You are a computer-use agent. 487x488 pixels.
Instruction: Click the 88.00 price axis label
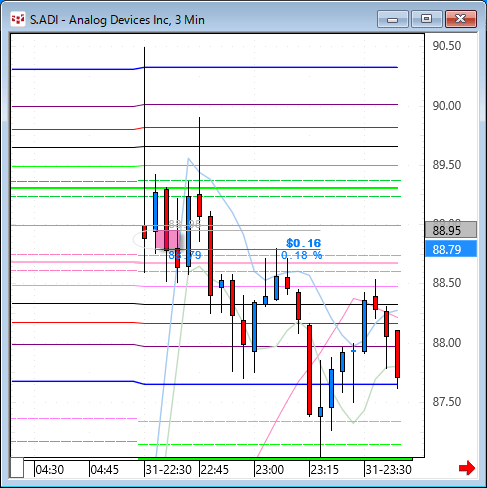point(447,343)
